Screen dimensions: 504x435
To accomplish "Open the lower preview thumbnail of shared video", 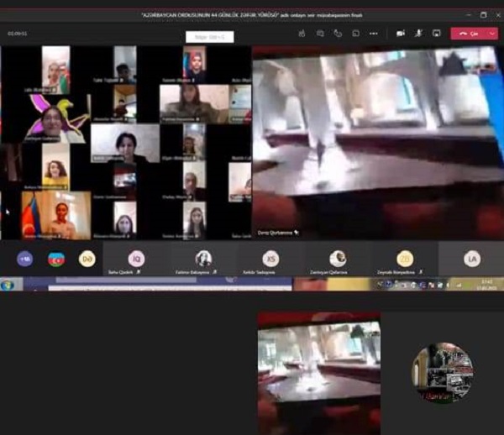I will [319, 373].
